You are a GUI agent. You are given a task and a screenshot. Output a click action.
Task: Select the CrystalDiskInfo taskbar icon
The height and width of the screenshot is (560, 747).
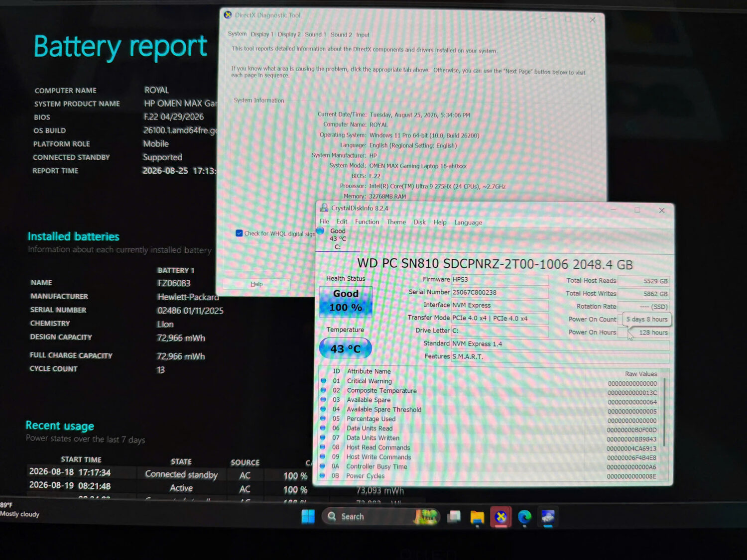[548, 518]
